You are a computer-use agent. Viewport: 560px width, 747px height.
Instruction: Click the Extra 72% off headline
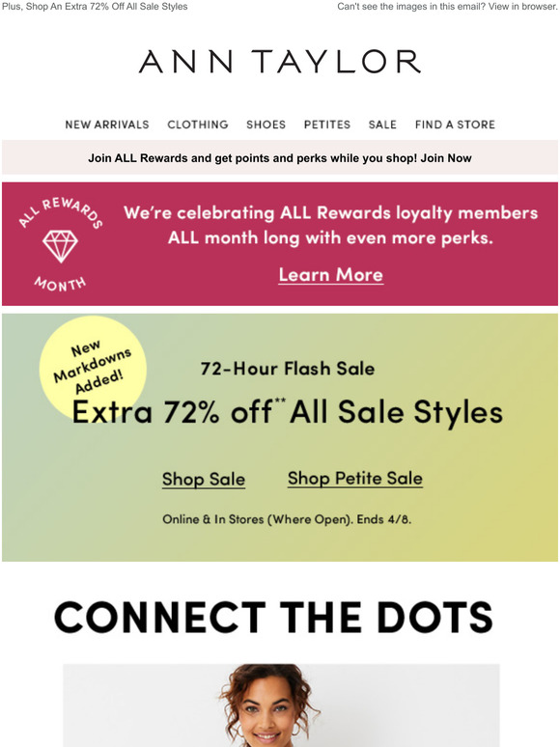(288, 412)
